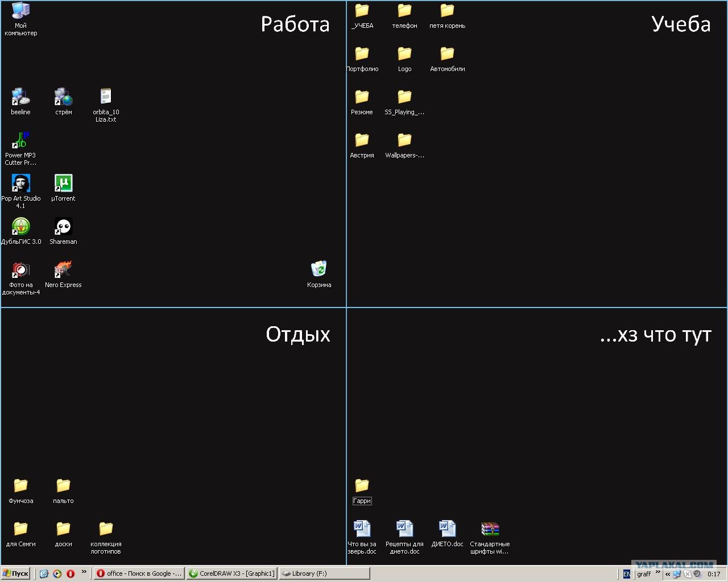The image size is (728, 582).
Task: Launch Opera from quick launch bar
Action: [71, 574]
